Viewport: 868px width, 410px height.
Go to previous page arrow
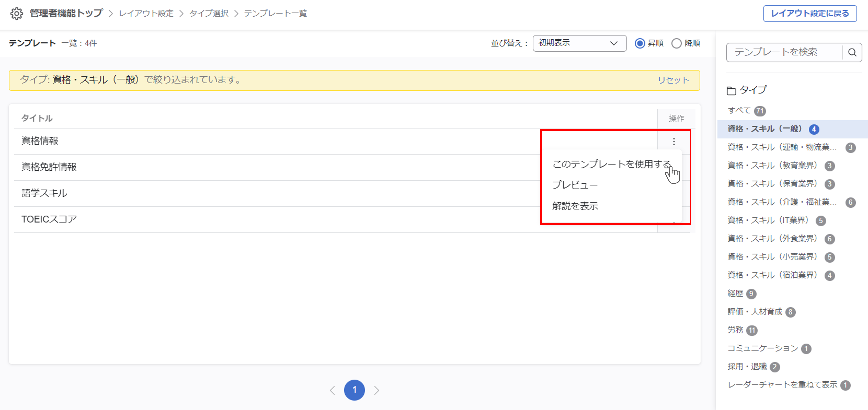tap(332, 390)
